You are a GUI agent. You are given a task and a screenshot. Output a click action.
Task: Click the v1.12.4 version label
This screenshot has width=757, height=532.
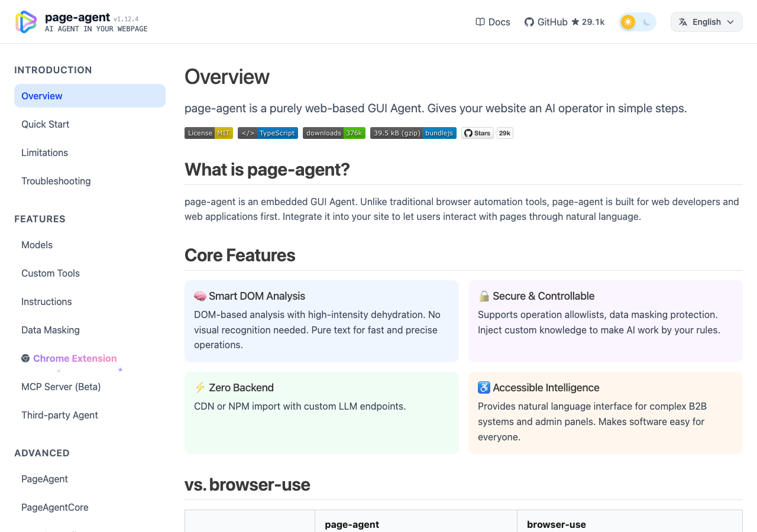[126, 19]
